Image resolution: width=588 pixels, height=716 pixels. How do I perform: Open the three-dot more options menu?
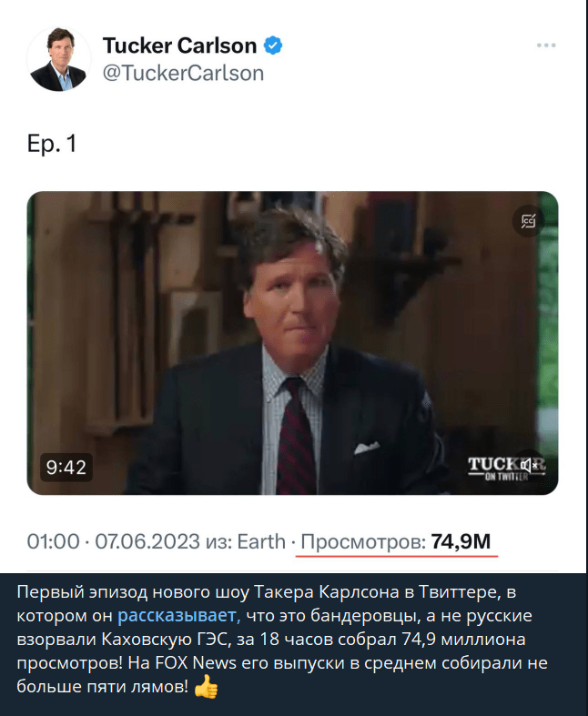[x=546, y=45]
